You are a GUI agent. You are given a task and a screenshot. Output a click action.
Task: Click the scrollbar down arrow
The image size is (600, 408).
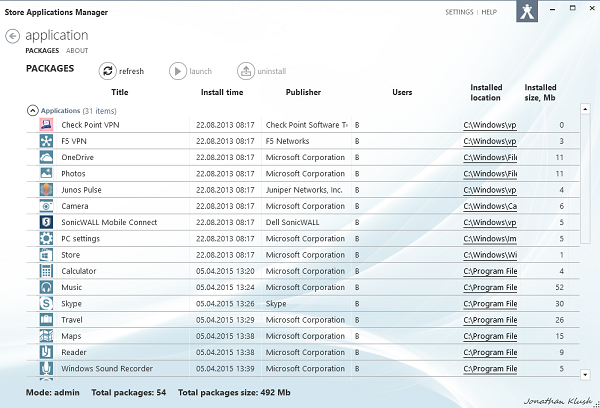[585, 374]
